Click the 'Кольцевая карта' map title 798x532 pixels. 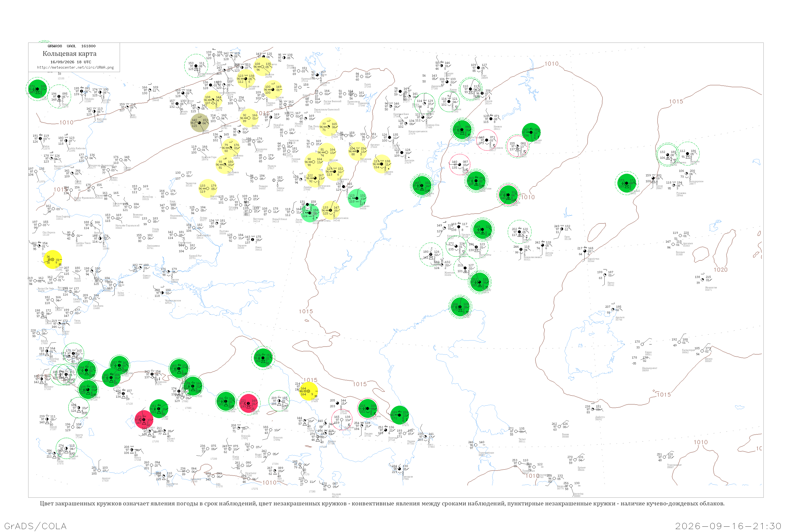point(69,54)
